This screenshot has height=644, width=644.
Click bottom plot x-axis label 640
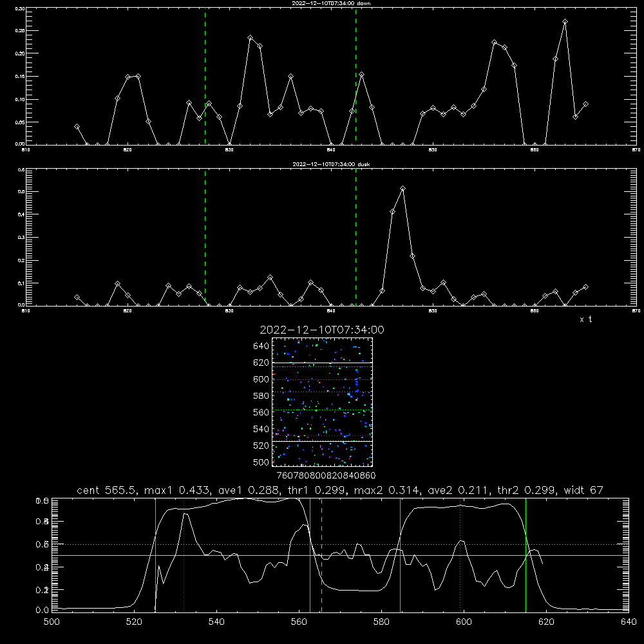[x=629, y=622]
